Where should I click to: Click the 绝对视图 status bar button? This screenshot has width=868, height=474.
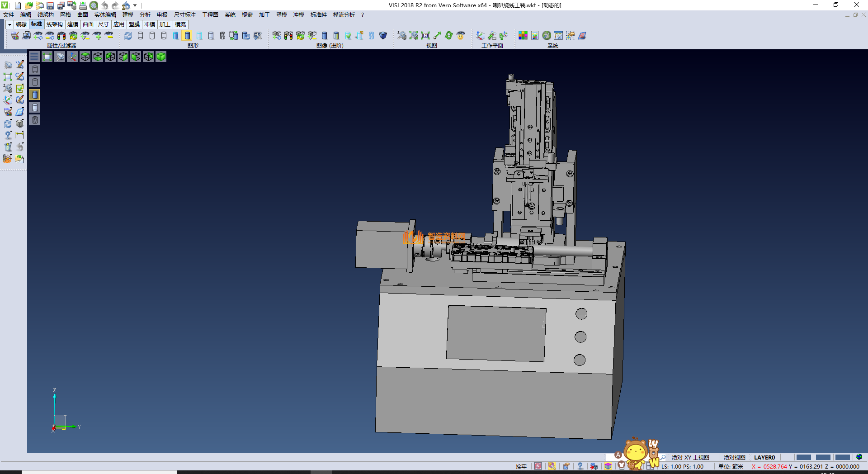[734, 457]
